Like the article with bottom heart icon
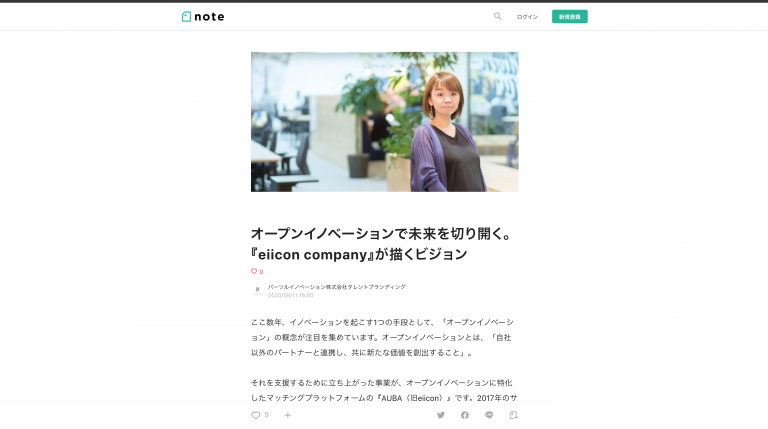Image resolution: width=768 pixels, height=429 pixels. click(x=256, y=415)
